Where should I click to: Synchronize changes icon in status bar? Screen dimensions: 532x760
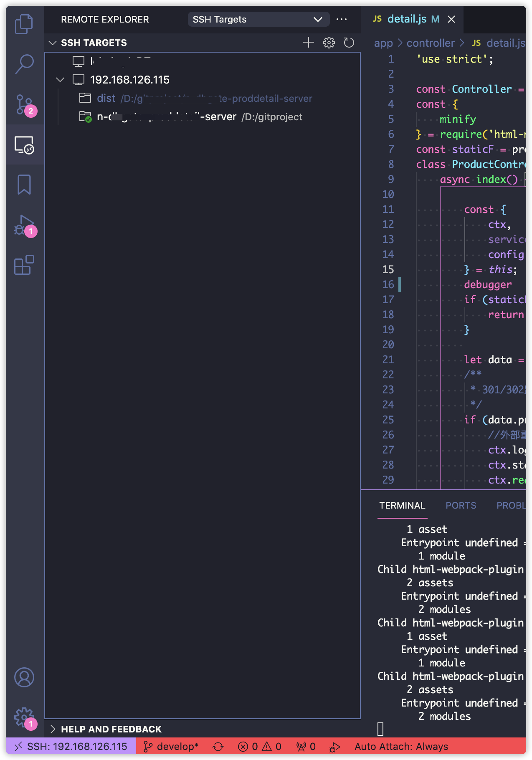tap(218, 746)
